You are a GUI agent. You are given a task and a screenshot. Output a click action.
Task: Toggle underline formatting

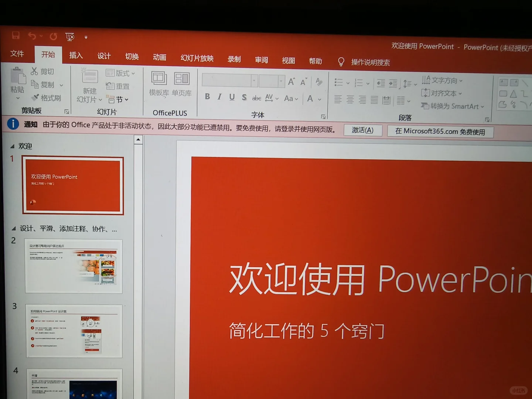coord(232,97)
